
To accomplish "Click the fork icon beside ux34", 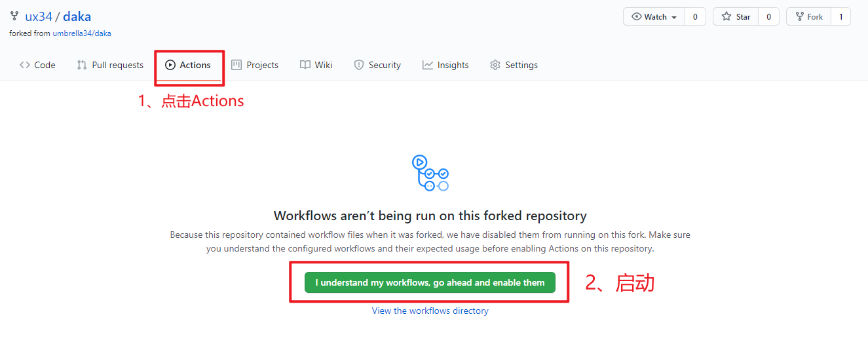I will [14, 16].
